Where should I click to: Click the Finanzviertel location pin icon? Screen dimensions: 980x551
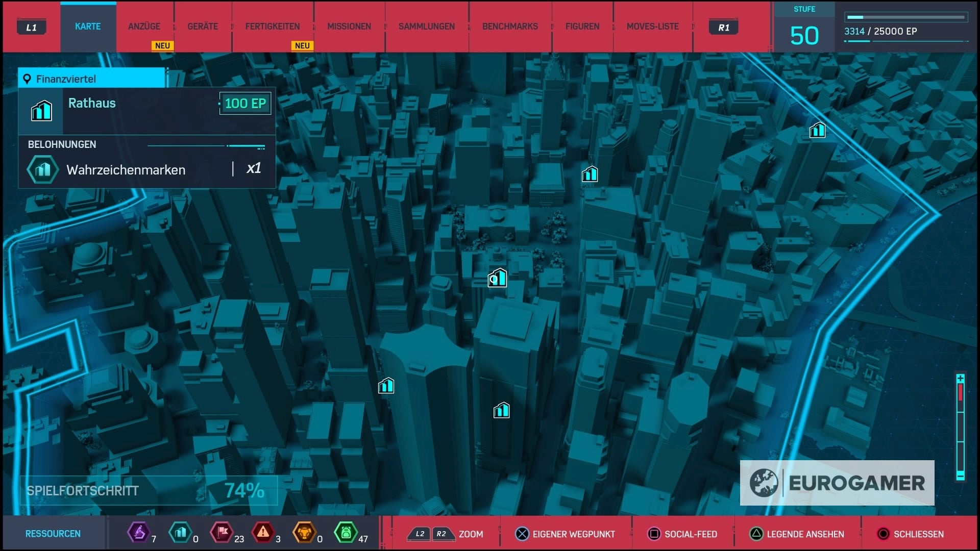pos(27,79)
